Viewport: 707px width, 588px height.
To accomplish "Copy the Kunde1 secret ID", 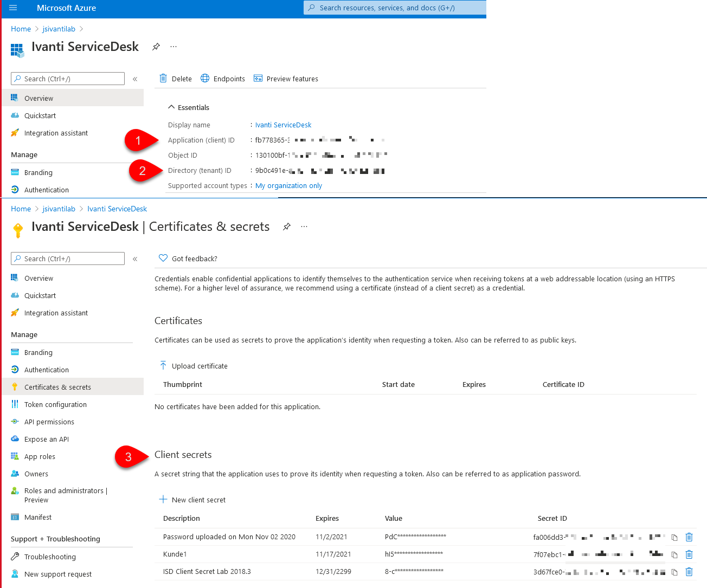I will (674, 555).
